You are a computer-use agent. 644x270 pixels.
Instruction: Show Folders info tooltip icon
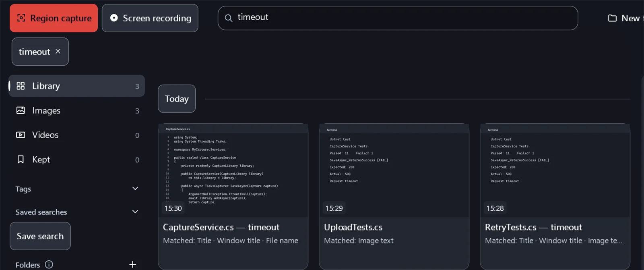tap(49, 264)
